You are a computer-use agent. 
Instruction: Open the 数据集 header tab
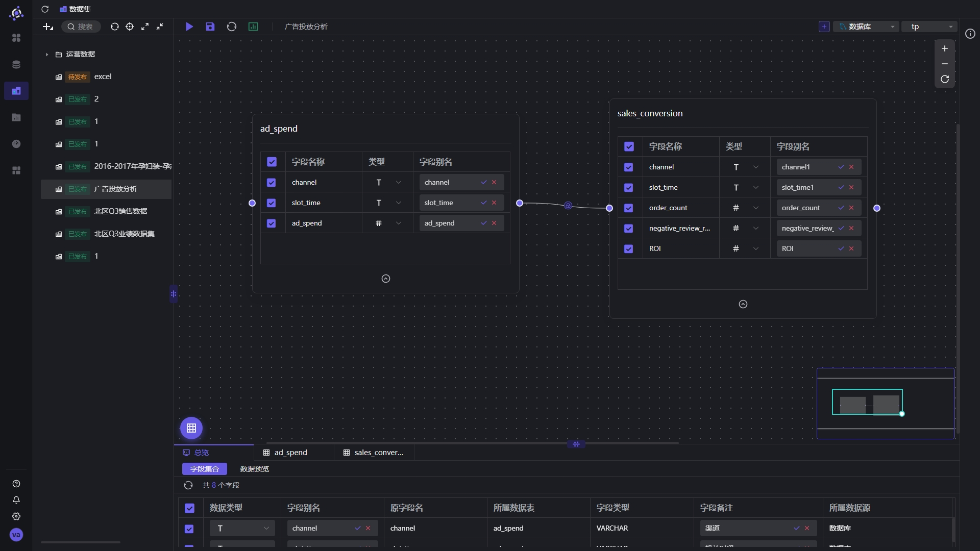[x=76, y=9]
